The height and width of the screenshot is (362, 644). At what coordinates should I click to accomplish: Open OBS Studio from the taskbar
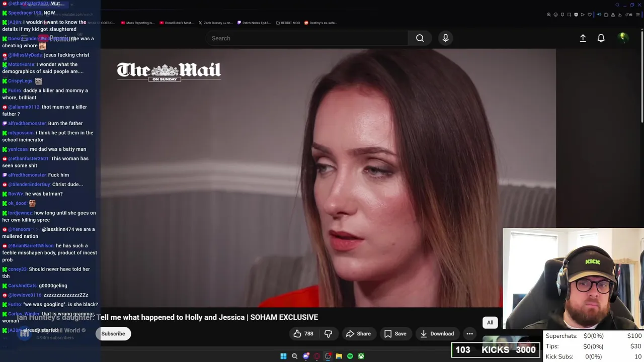328,356
